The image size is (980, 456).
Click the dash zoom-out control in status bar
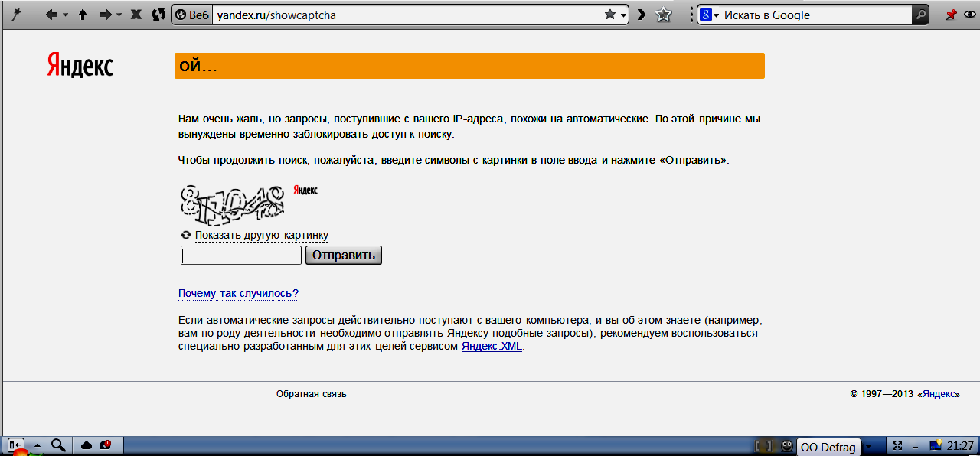(915, 446)
